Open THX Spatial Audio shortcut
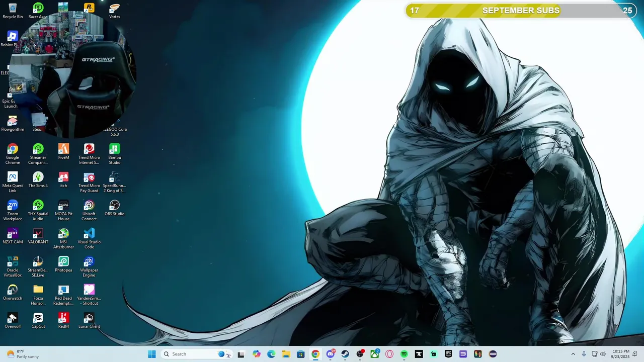644x362 pixels. 38,210
